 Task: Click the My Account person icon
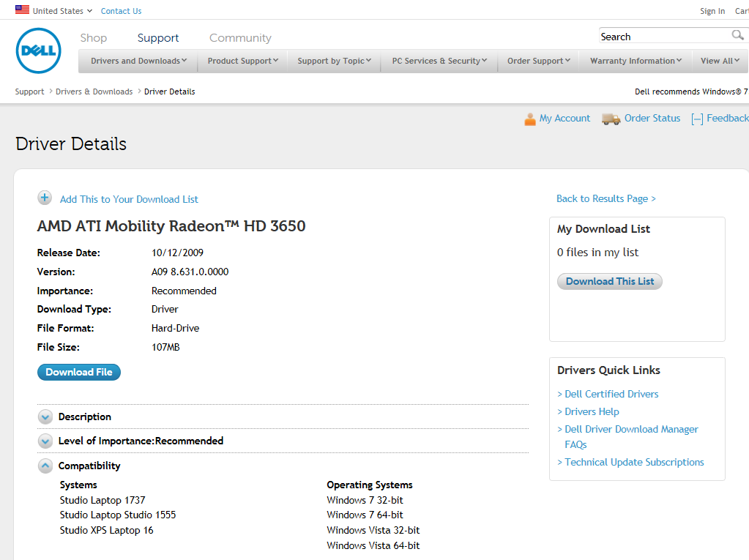tap(530, 119)
